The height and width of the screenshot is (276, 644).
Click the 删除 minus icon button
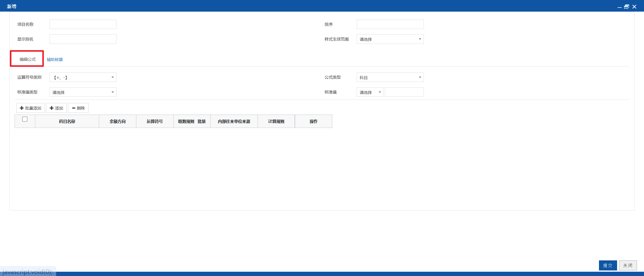point(78,108)
